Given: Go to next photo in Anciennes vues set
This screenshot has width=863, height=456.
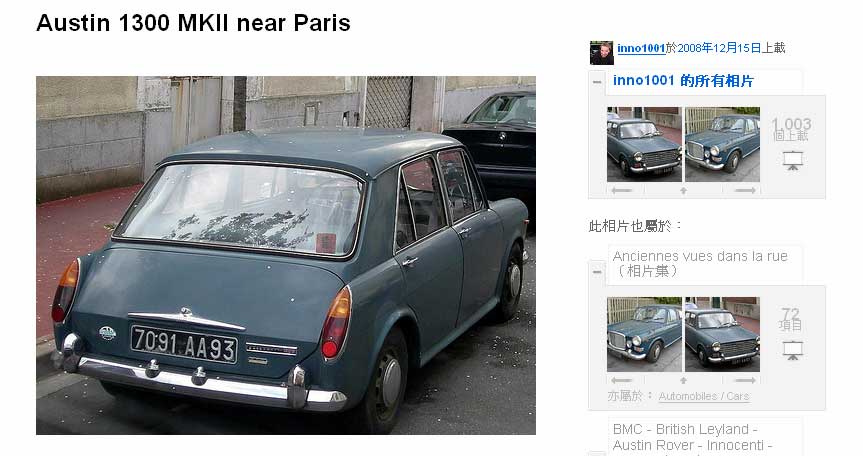Looking at the screenshot, I should pos(745,380).
